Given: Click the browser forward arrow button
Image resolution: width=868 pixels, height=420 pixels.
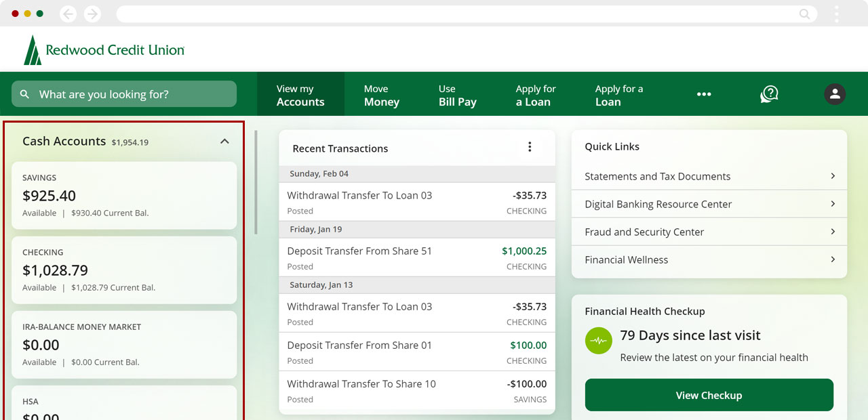Looking at the screenshot, I should [92, 14].
